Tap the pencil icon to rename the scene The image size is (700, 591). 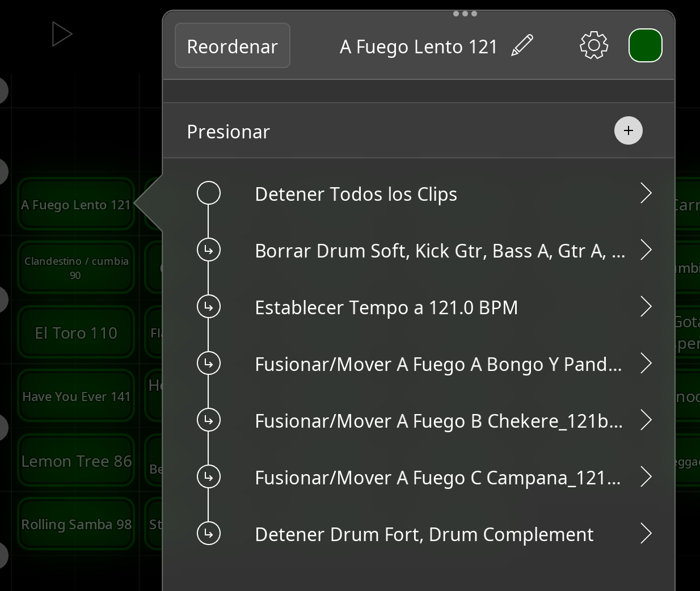tap(523, 45)
